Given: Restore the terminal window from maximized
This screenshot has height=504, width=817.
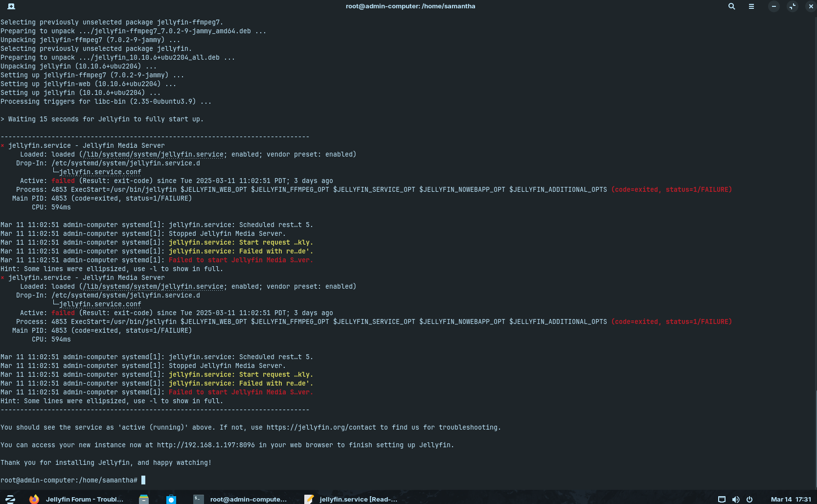Looking at the screenshot, I should (x=792, y=6).
